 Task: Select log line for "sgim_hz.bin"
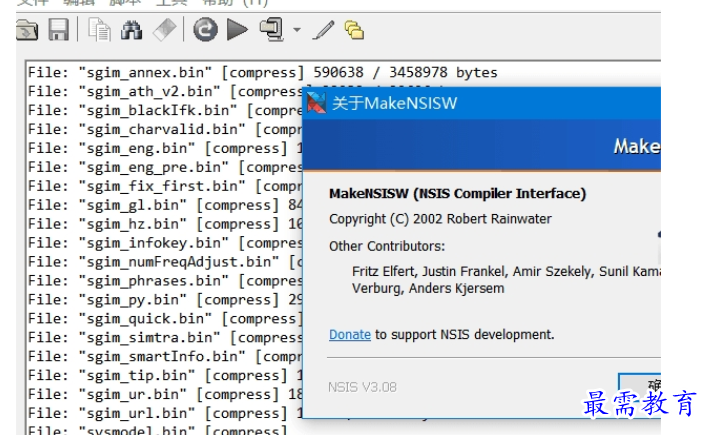click(165, 224)
